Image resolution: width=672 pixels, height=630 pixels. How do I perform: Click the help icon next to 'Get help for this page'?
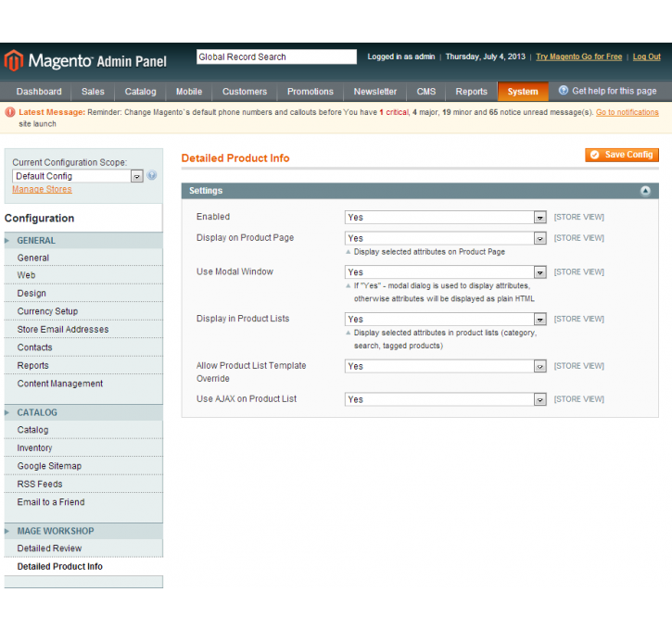564,91
